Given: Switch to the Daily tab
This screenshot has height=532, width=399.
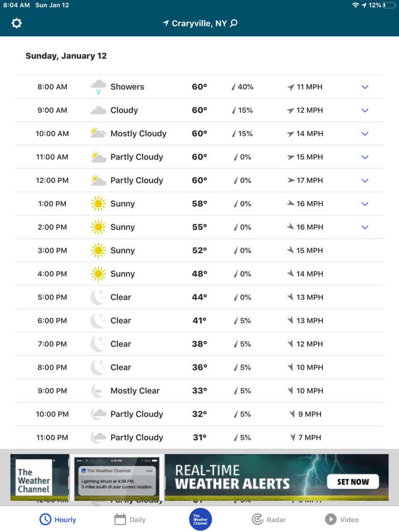Looking at the screenshot, I should (x=130, y=520).
